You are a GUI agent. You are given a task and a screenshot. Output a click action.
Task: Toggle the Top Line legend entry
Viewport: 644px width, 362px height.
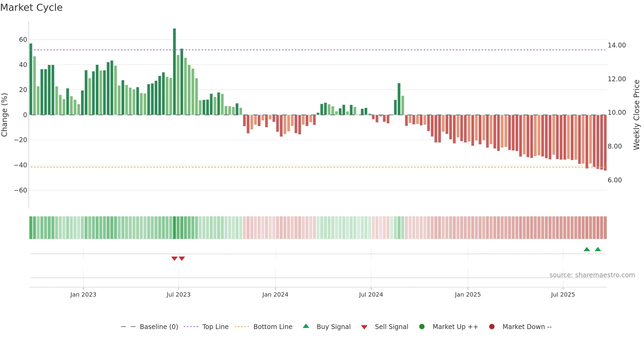206,327
